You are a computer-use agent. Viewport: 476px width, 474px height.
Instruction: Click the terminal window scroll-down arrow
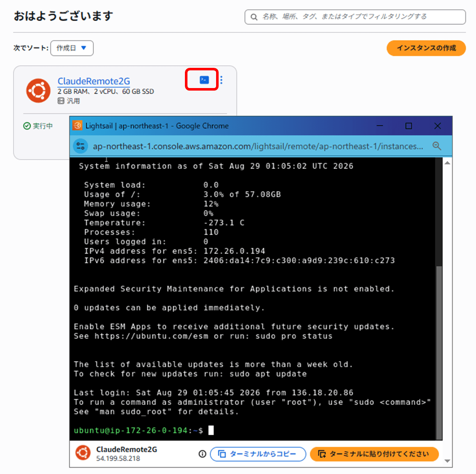447,461
